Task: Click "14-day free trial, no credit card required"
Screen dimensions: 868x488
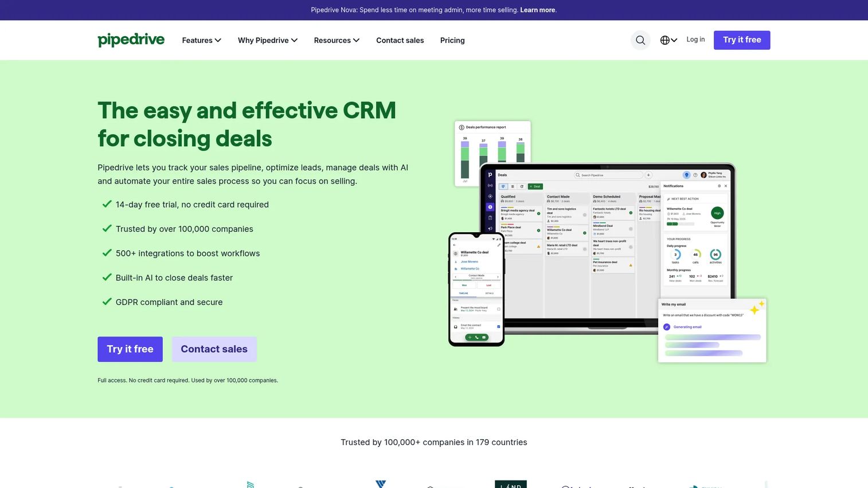Action: (x=192, y=205)
